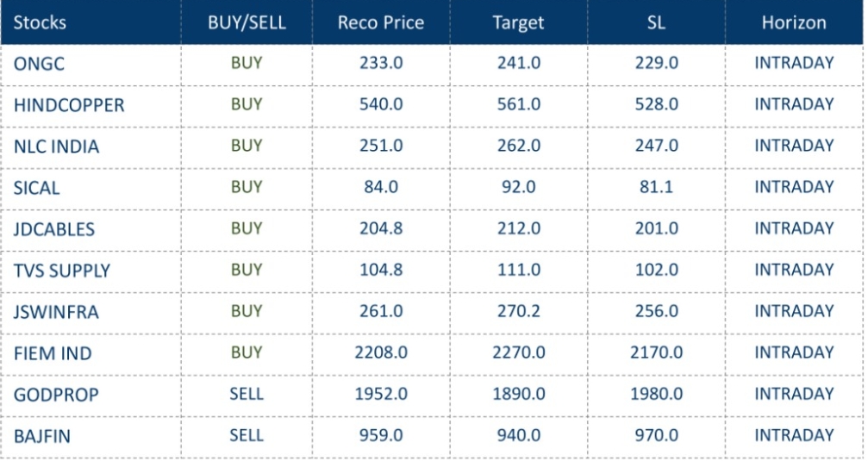Click the SELL label for GODPROP
Screen dimensions: 868x461
click(x=246, y=394)
